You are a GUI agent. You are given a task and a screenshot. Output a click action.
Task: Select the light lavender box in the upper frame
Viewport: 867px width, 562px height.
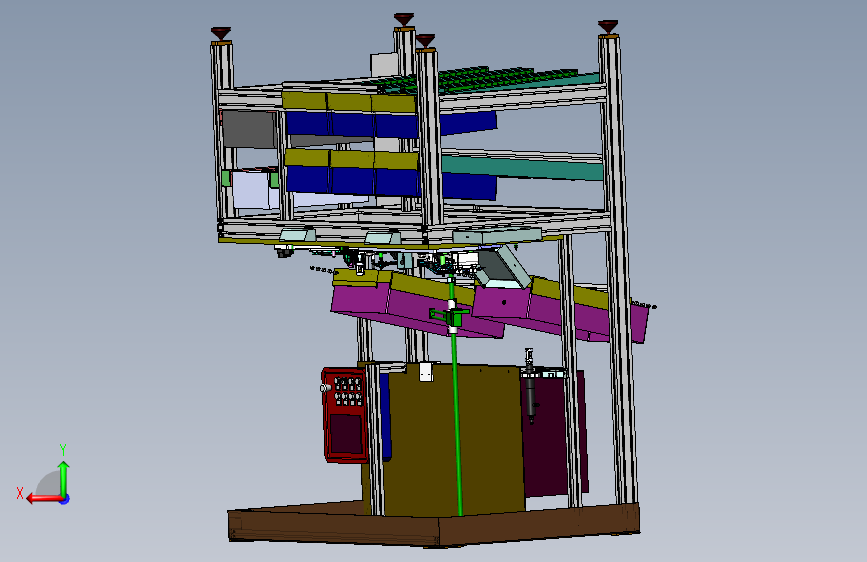pos(252,190)
